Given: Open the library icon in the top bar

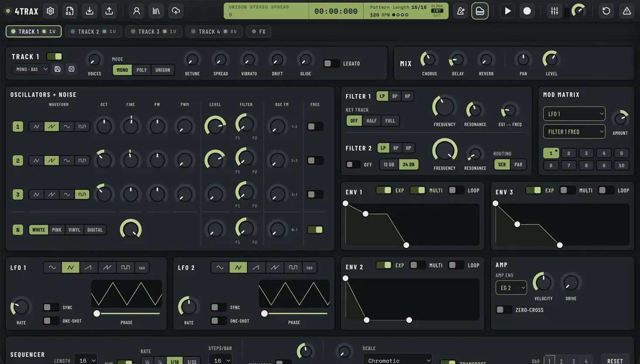Looking at the screenshot, I should [x=156, y=11].
